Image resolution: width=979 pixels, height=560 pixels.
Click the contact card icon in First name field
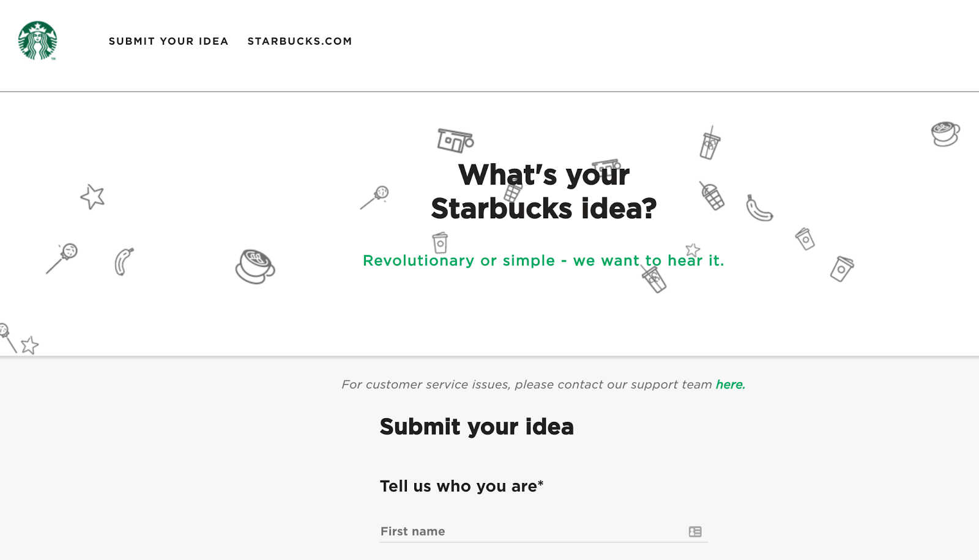coord(695,532)
